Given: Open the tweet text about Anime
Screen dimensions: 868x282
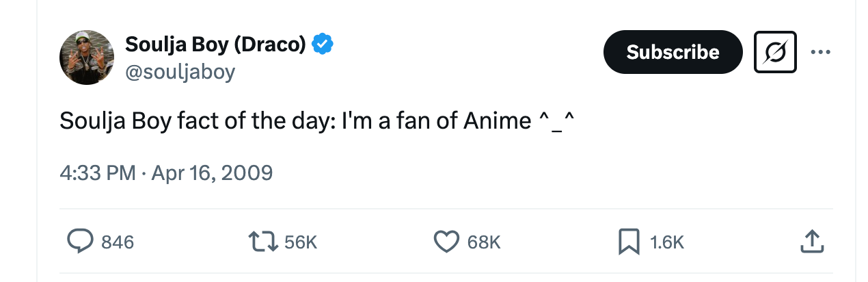Looking at the screenshot, I should (316, 121).
